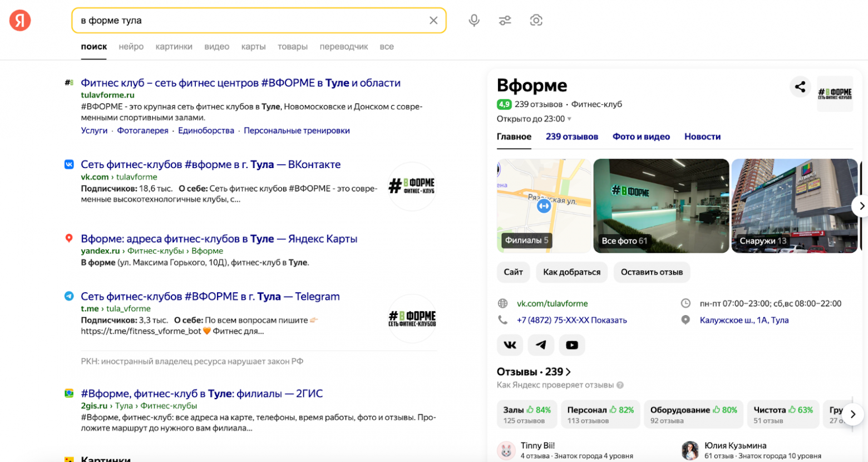868x462 pixels.
Task: Click Tinny Bii! reviewer avatar
Action: pyautogui.click(x=506, y=450)
